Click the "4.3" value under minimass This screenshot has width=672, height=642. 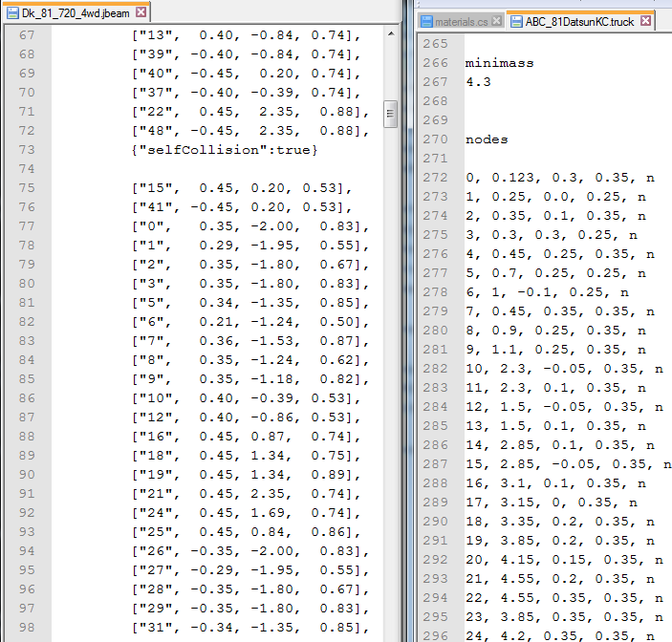tap(478, 82)
